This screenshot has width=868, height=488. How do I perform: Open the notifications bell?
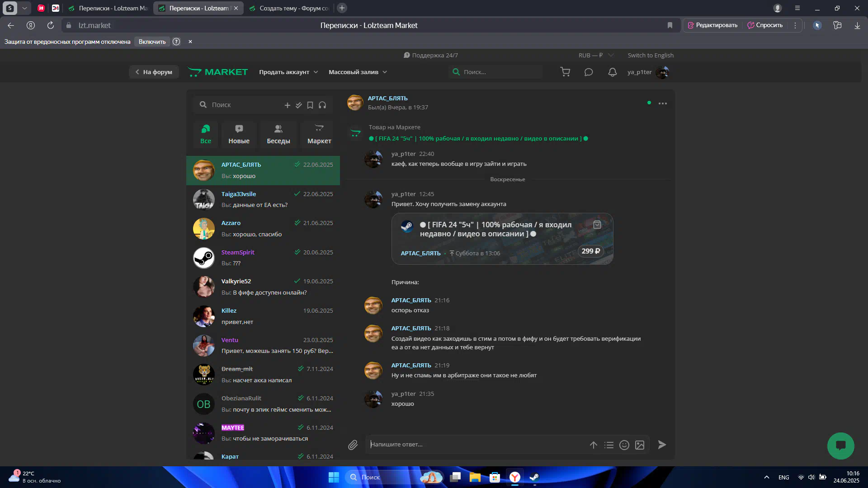pos(613,72)
